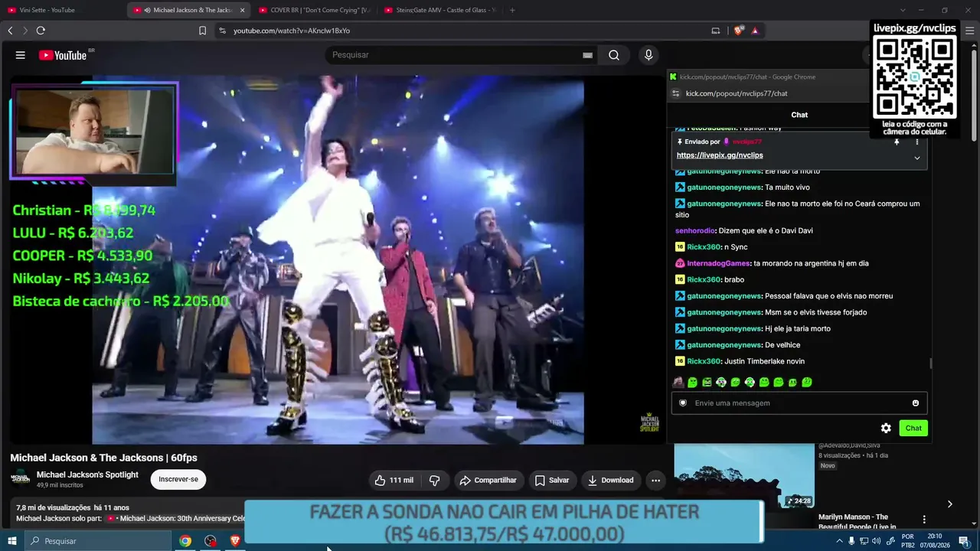This screenshot has width=980, height=551.
Task: Open a new browser tab
Action: coord(512,10)
